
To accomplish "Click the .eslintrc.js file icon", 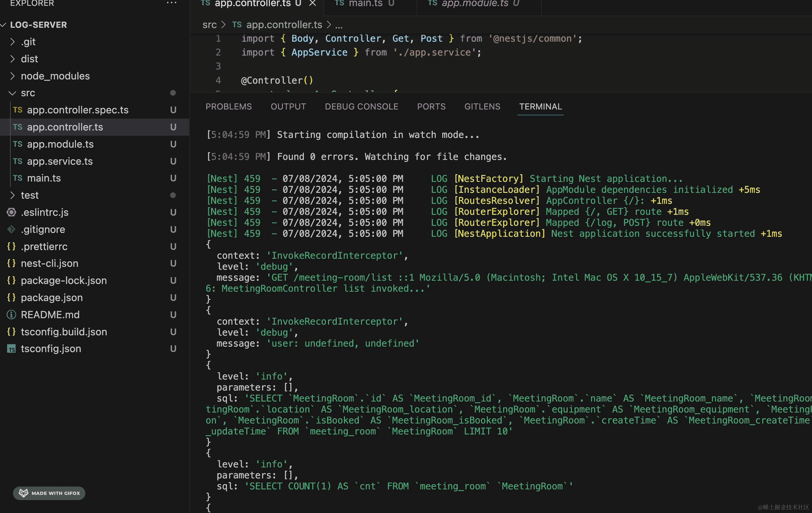I will click(x=11, y=212).
